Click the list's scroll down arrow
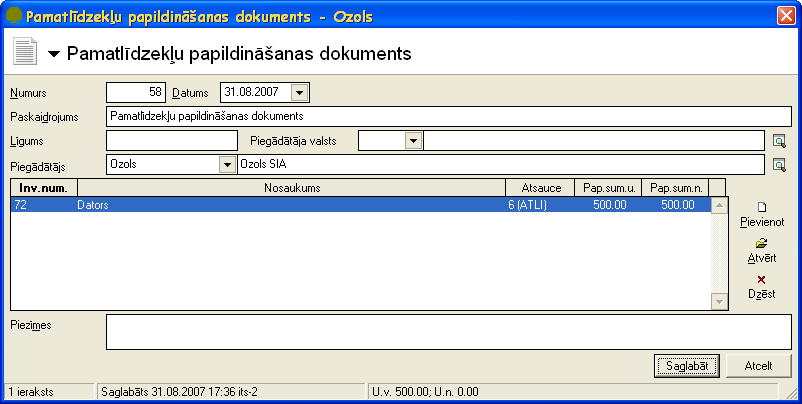Image resolution: width=802 pixels, height=404 pixels. point(719,302)
